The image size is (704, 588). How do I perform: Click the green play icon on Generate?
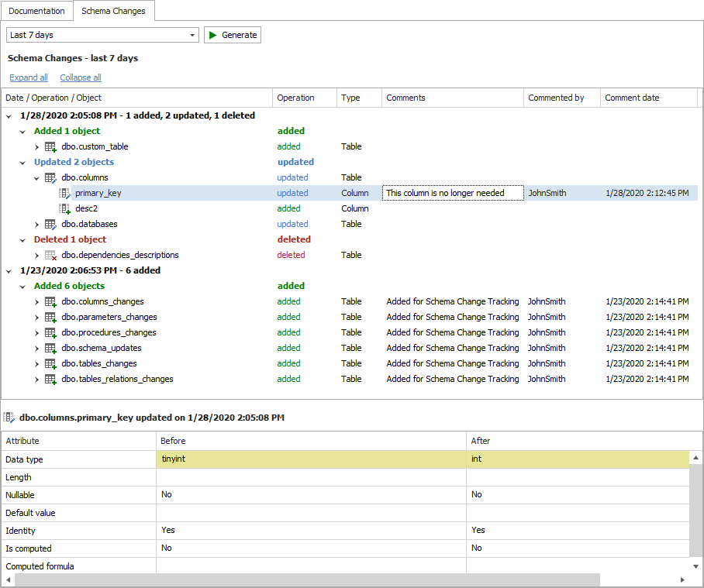click(212, 35)
